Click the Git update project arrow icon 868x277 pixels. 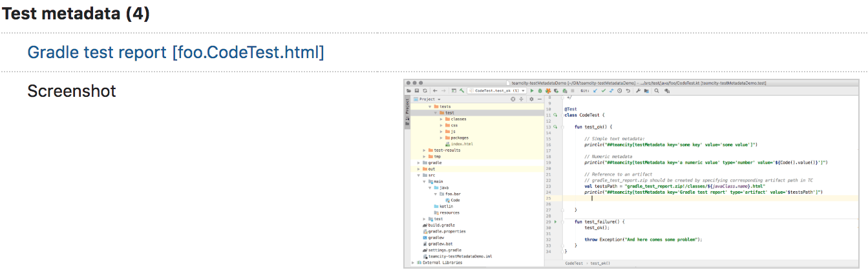pos(595,91)
